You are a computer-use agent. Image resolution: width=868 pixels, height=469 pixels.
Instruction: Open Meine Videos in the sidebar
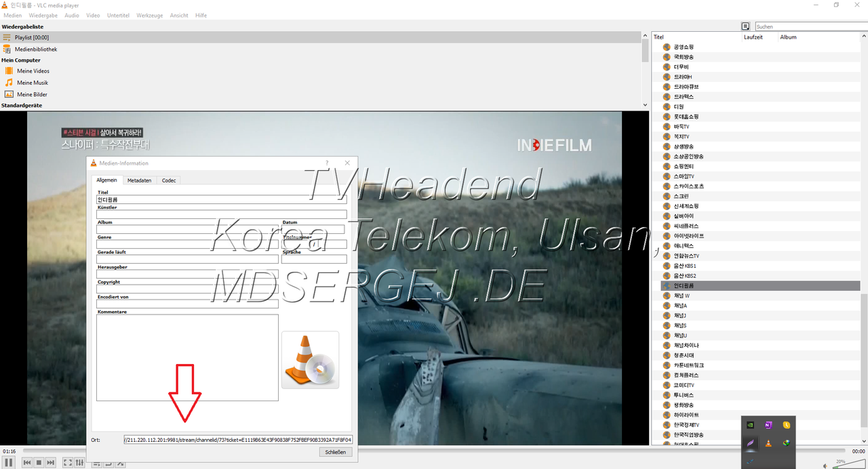click(x=33, y=70)
